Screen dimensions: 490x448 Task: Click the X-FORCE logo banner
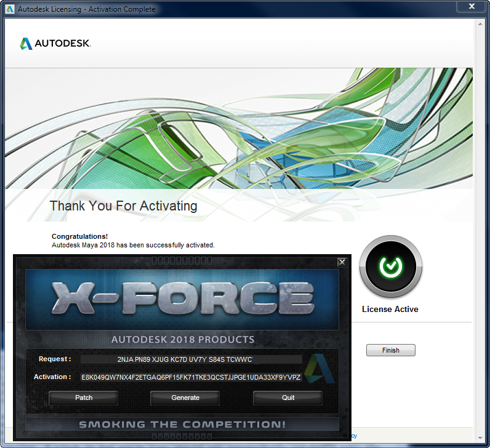pos(182,299)
